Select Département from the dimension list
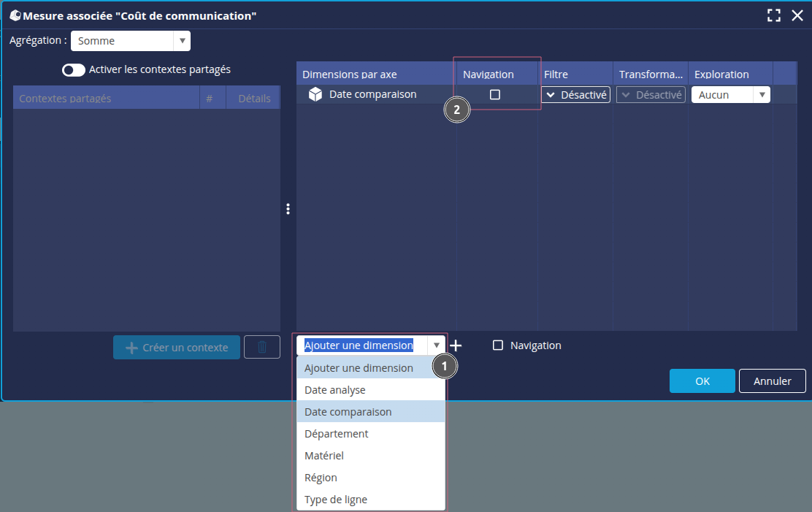Viewport: 812px width, 512px height. [x=336, y=434]
